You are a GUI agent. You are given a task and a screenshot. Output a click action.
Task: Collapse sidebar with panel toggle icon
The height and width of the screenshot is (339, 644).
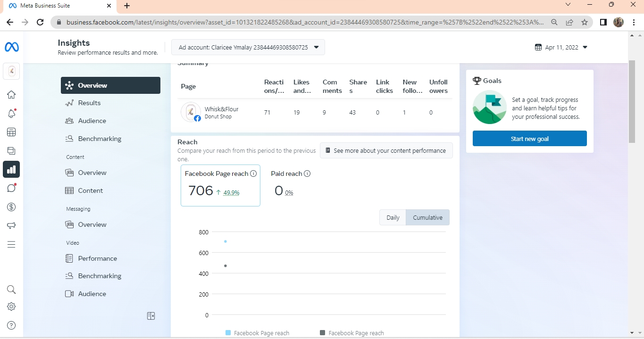(151, 316)
